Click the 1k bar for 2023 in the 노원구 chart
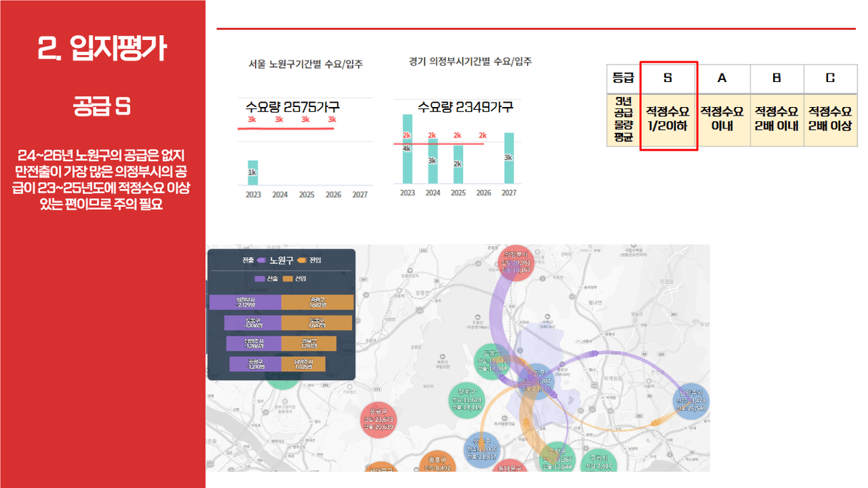Screen dimensions: 868x488 coord(253,173)
